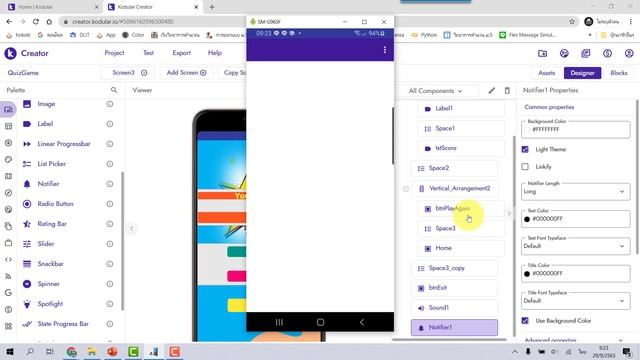Open the folder icon in Creator header
Image resolution: width=640 pixels, height=360 pixels.
(542, 53)
